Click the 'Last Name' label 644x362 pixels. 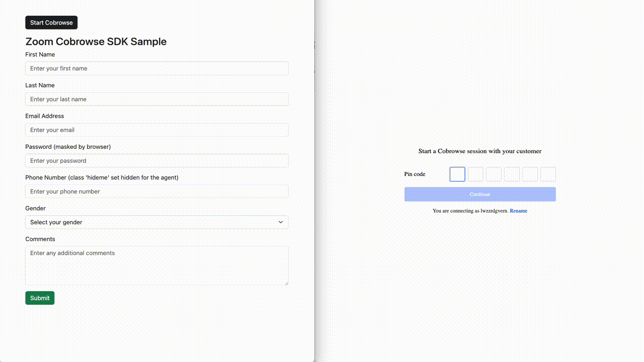click(x=40, y=85)
